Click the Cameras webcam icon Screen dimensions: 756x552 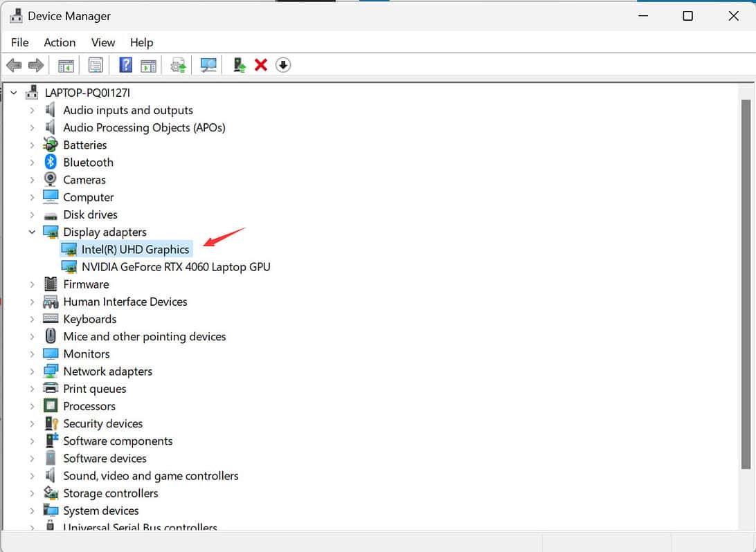pos(50,179)
